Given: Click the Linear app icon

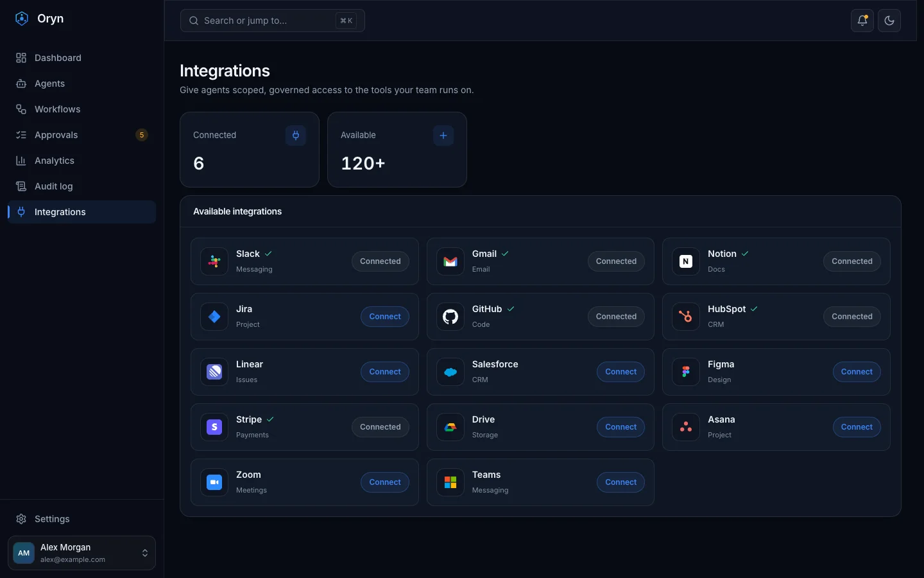Looking at the screenshot, I should click(214, 372).
